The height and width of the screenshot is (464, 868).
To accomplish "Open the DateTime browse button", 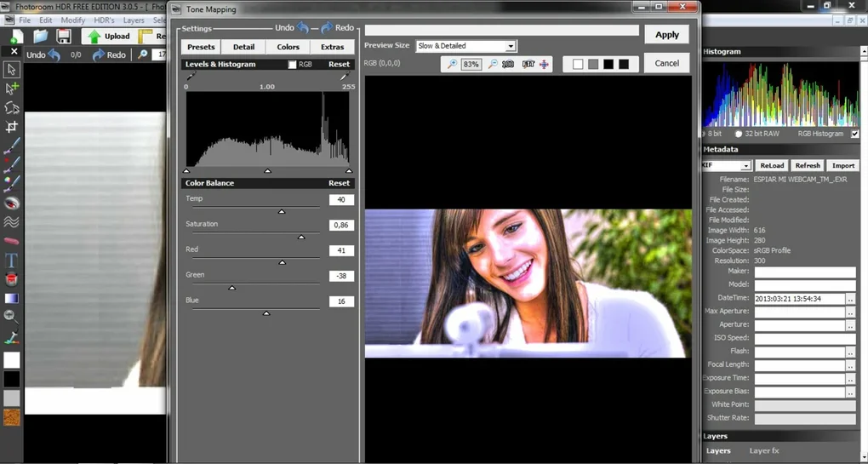I will tap(850, 299).
